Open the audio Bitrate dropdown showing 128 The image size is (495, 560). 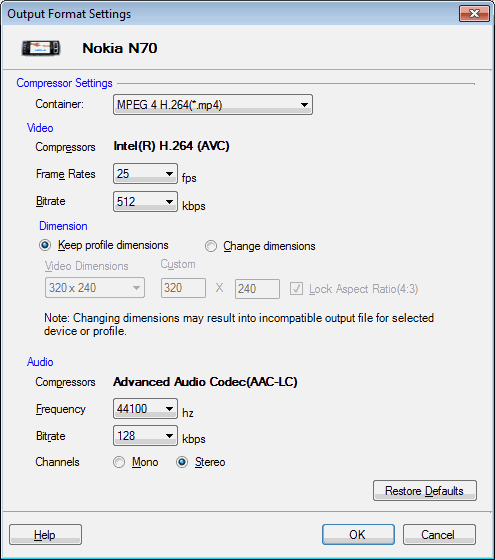(x=145, y=435)
